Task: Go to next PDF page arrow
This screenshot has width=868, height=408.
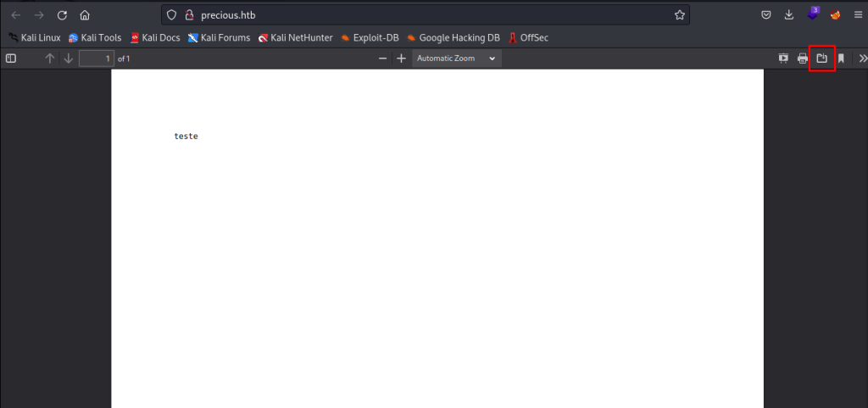Action: point(69,59)
